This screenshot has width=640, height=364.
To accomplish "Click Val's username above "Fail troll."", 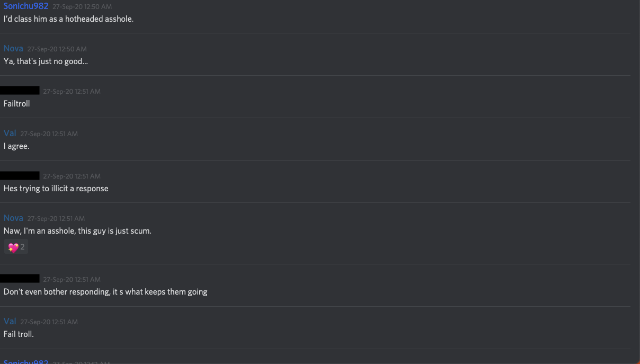I will point(10,322).
